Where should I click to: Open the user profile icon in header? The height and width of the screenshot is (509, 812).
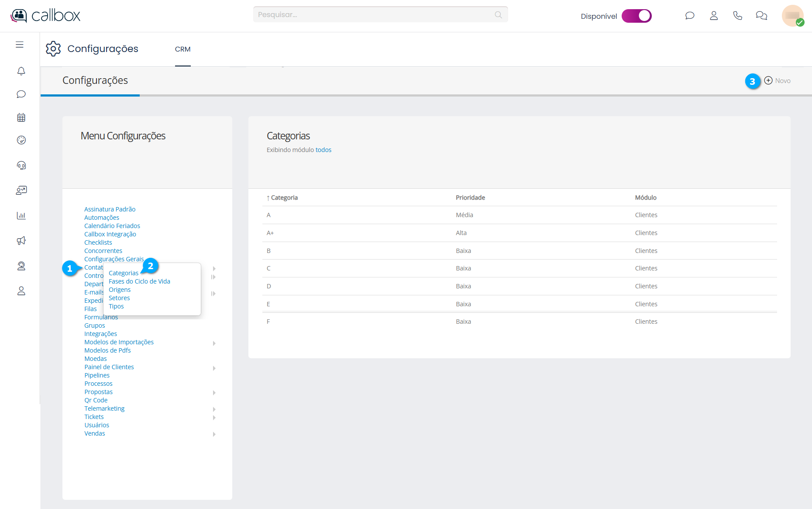pyautogui.click(x=714, y=16)
